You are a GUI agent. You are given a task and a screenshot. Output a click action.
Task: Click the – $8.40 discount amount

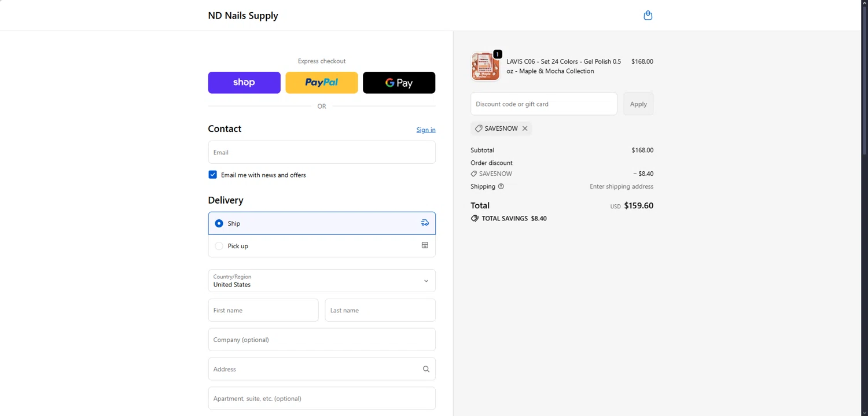[x=643, y=174]
